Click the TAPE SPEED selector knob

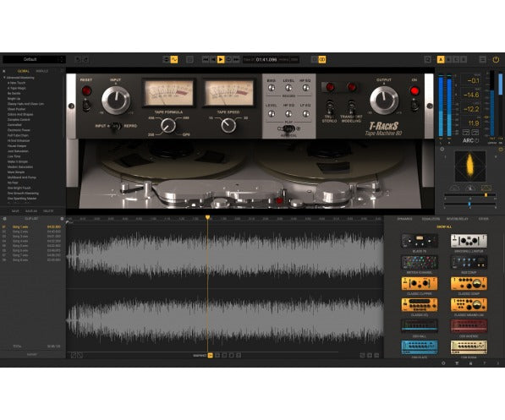coord(228,126)
